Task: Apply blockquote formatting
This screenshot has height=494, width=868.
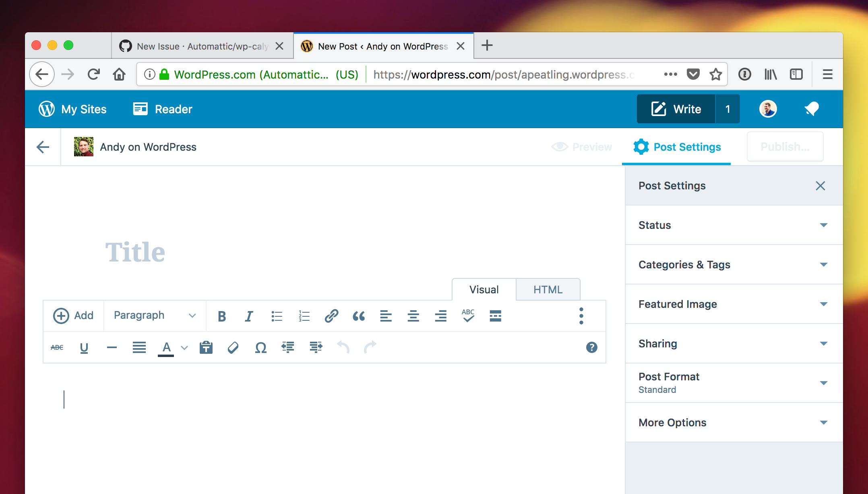Action: [x=358, y=316]
